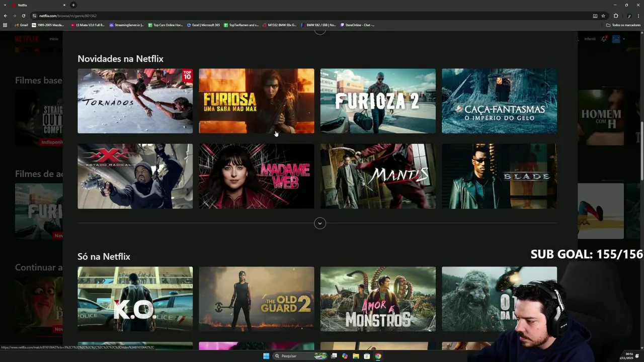The image size is (644, 362).
Task: Open the troll movie thumbnail in Só na Netflix
Action: [x=499, y=299]
